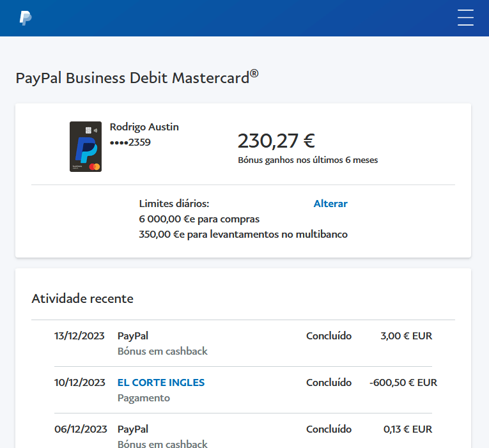Click the 0,13 € EUR amount

pyautogui.click(x=408, y=429)
